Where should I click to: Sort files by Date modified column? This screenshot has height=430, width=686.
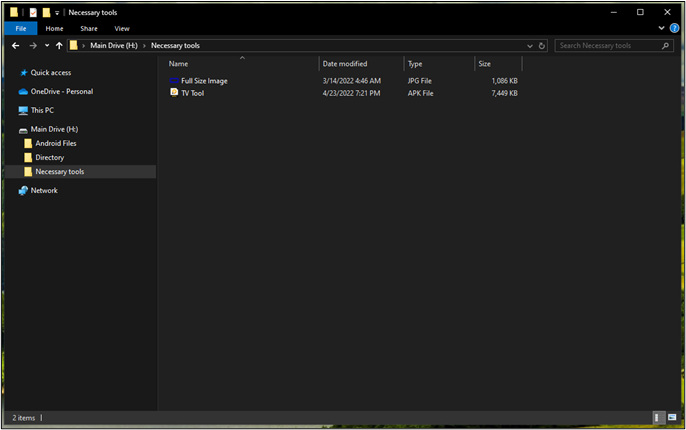[x=345, y=64]
